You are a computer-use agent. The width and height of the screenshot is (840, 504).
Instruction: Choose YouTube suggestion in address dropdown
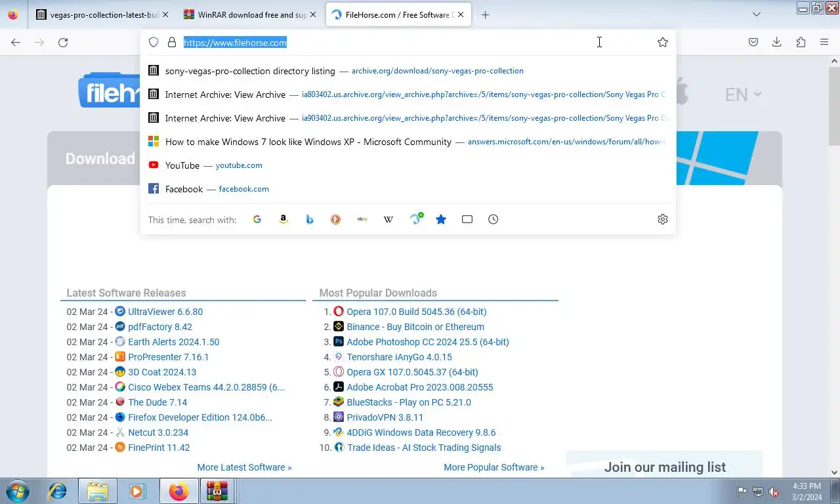tap(408, 165)
